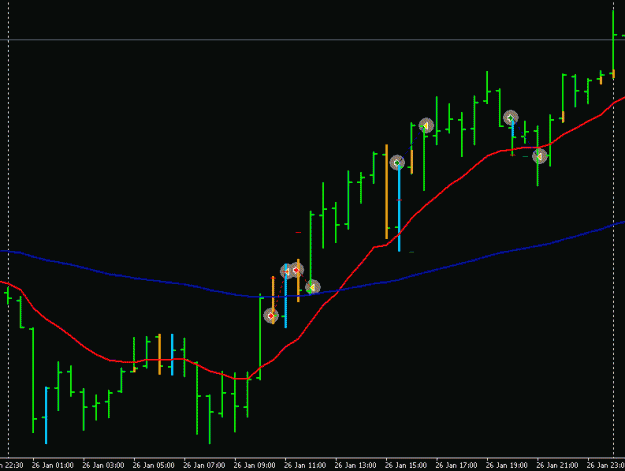Click the '26 Jan 17:00' time axis label
625x471 pixels.
click(x=456, y=465)
